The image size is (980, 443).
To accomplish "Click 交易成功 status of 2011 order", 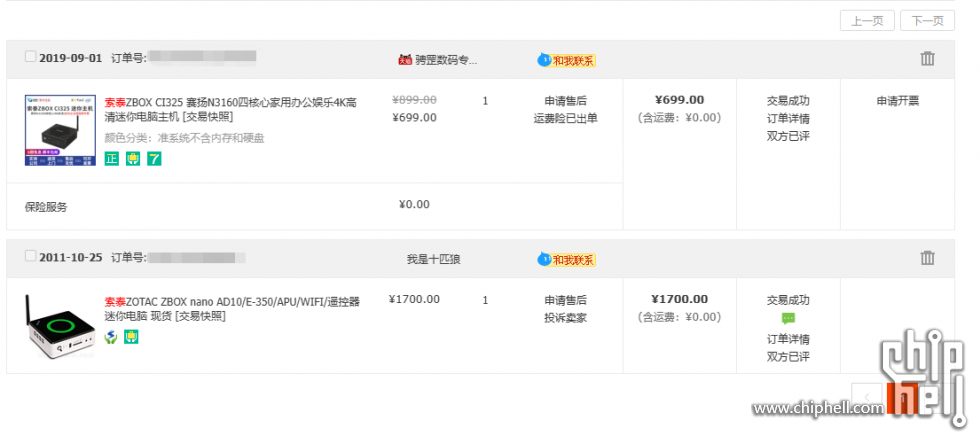I will (x=788, y=300).
